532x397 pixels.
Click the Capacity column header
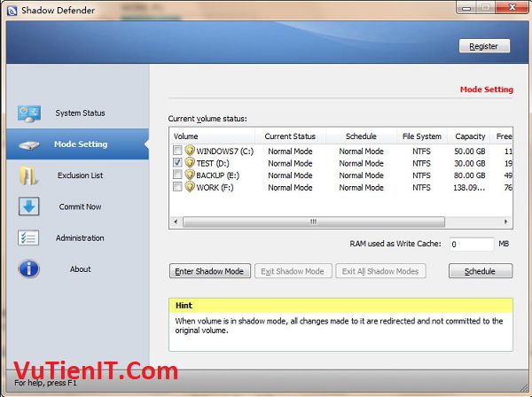point(470,136)
